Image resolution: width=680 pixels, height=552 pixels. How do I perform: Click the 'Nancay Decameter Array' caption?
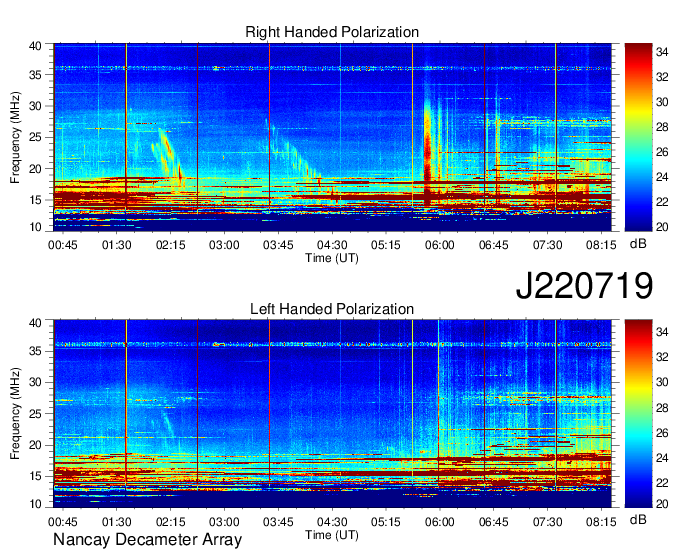(147, 540)
